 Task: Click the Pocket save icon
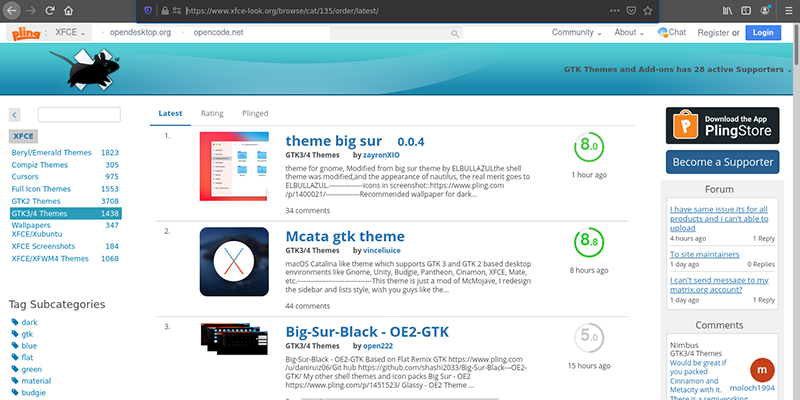(x=631, y=11)
